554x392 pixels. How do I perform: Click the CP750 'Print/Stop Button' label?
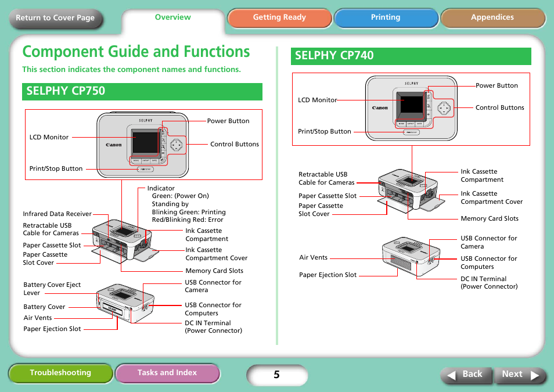tap(56, 168)
